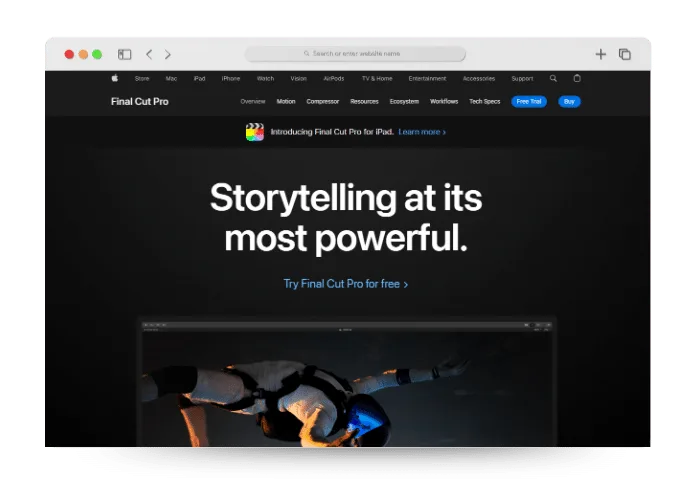Open the shopping bag icon
Screen dimensions: 700x500
[x=577, y=78]
